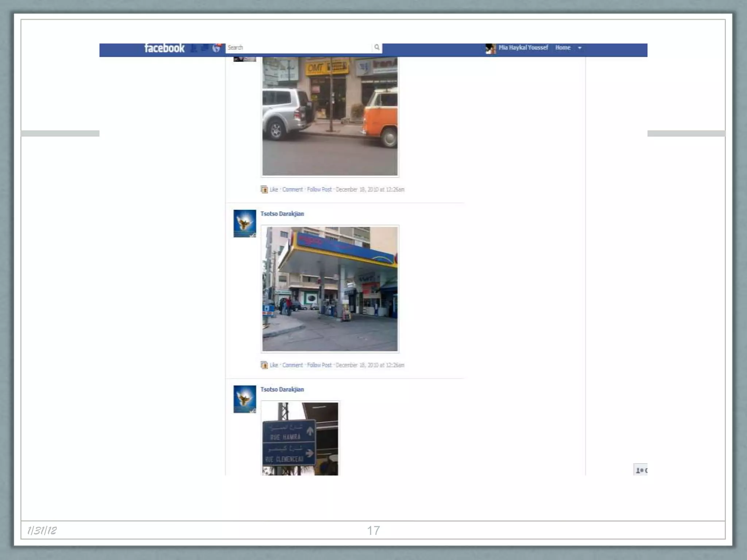The image size is (747, 560).
Task: Open the street photo with orange van
Action: (x=330, y=116)
